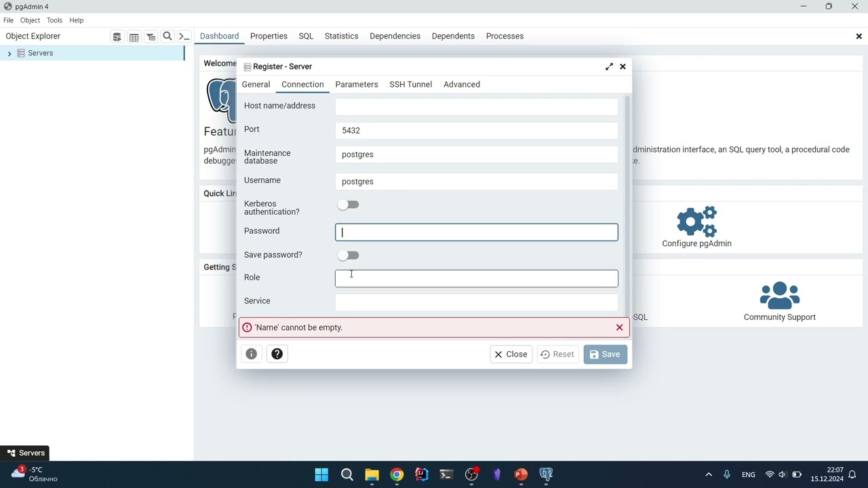This screenshot has width=868, height=488.
Task: Click the Service input field
Action: (x=477, y=302)
